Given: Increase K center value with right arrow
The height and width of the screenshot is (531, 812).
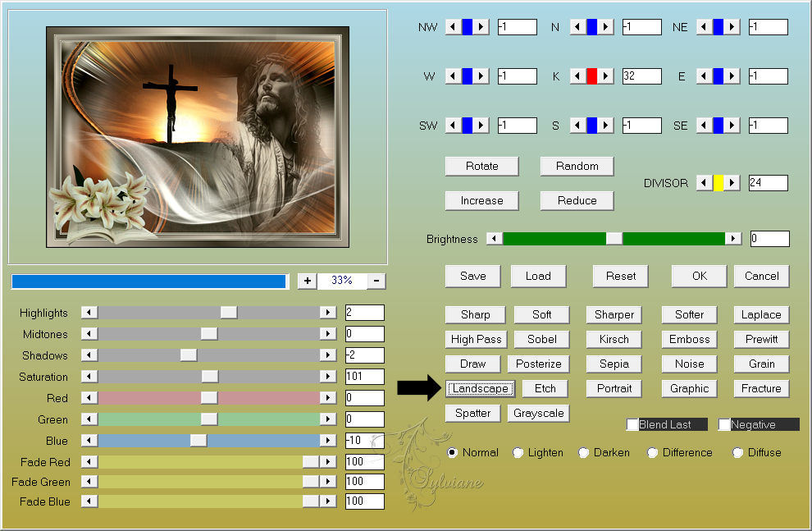Looking at the screenshot, I should [606, 76].
